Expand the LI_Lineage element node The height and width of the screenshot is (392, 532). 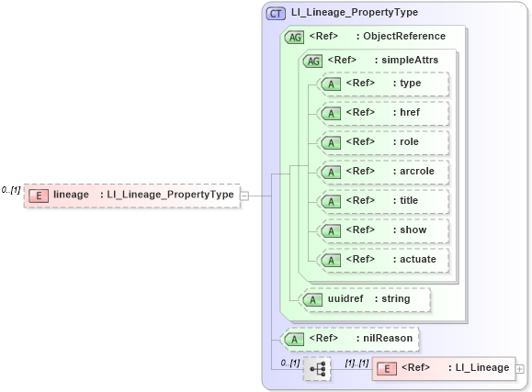tap(519, 369)
